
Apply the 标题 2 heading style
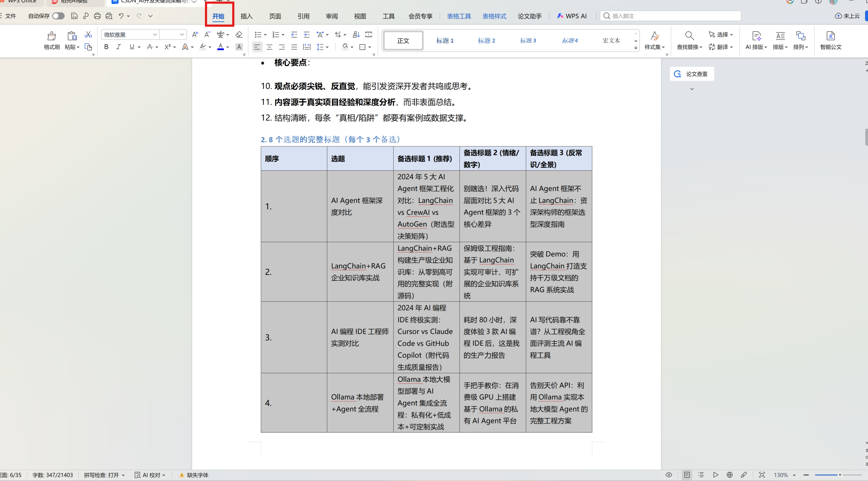486,41
